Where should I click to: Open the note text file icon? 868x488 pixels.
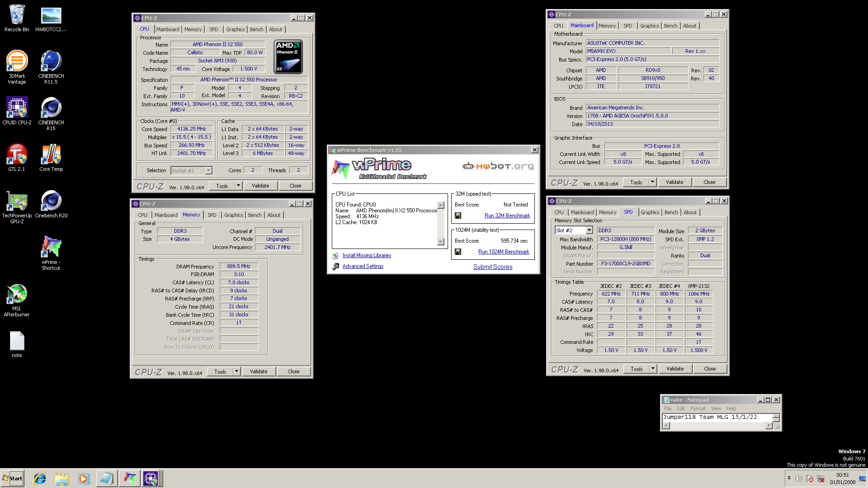[17, 344]
